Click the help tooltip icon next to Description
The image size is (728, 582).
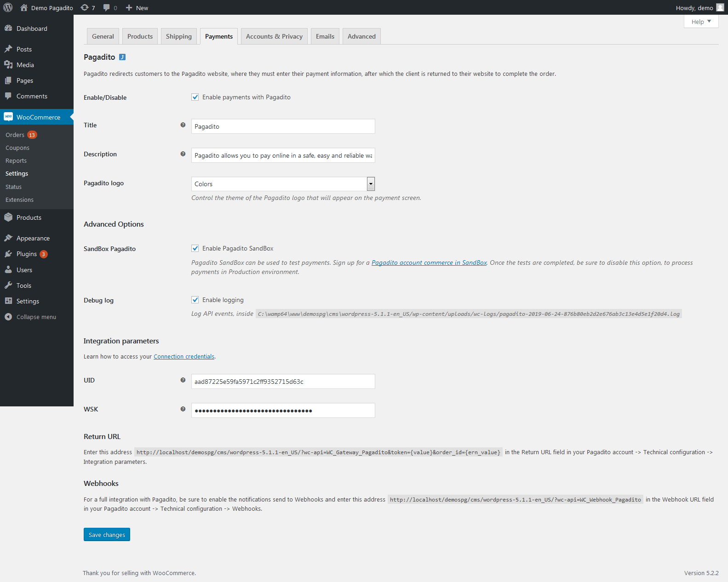[x=183, y=154]
